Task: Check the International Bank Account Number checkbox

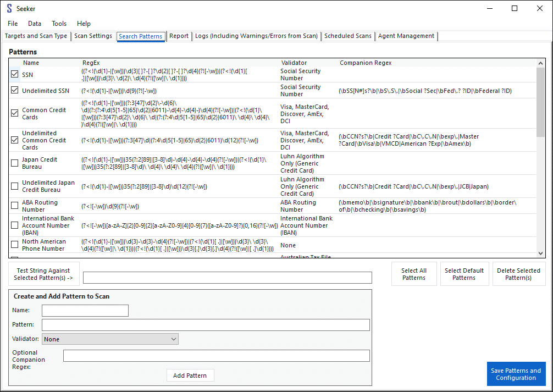Action: coord(14,225)
